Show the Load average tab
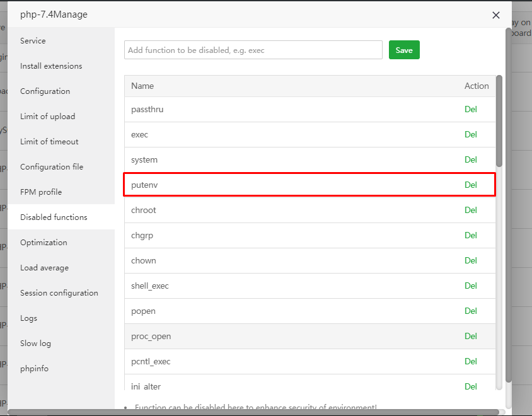 pyautogui.click(x=44, y=268)
